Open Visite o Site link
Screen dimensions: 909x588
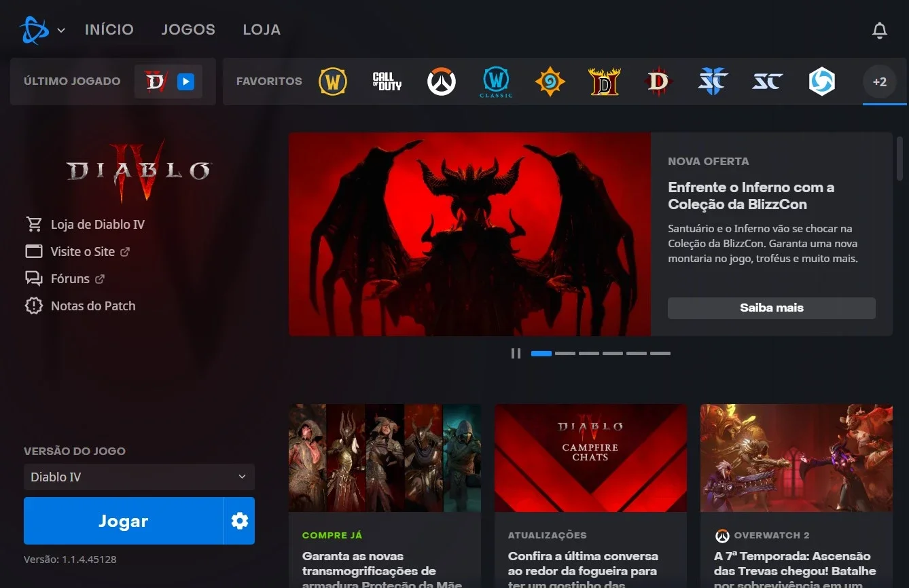coord(83,251)
